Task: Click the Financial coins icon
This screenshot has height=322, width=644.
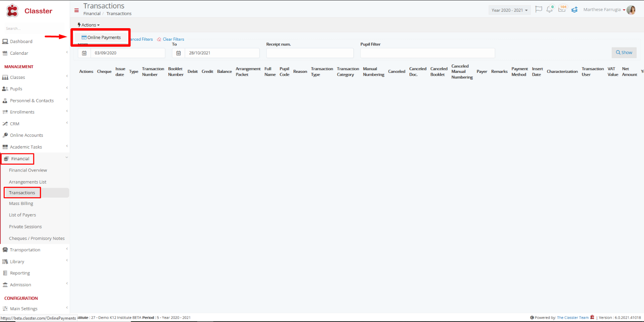Action: tap(6, 159)
